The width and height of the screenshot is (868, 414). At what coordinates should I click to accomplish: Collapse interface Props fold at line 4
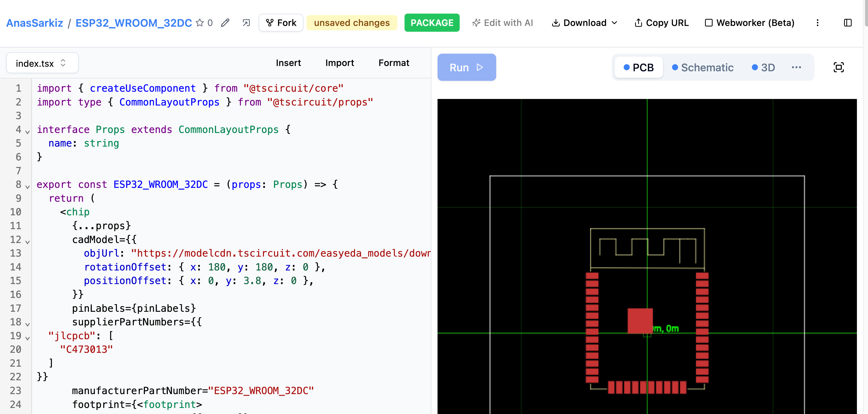click(x=28, y=132)
